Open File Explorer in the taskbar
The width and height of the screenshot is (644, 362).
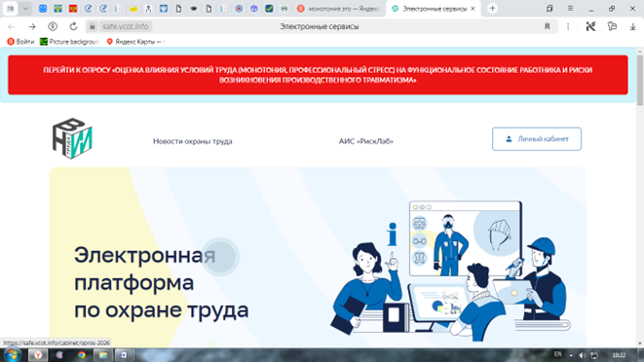[x=103, y=355]
